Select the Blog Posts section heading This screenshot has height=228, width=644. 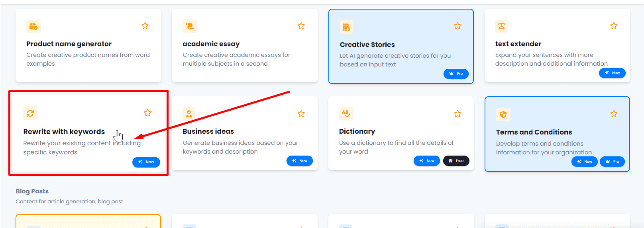coord(32,191)
